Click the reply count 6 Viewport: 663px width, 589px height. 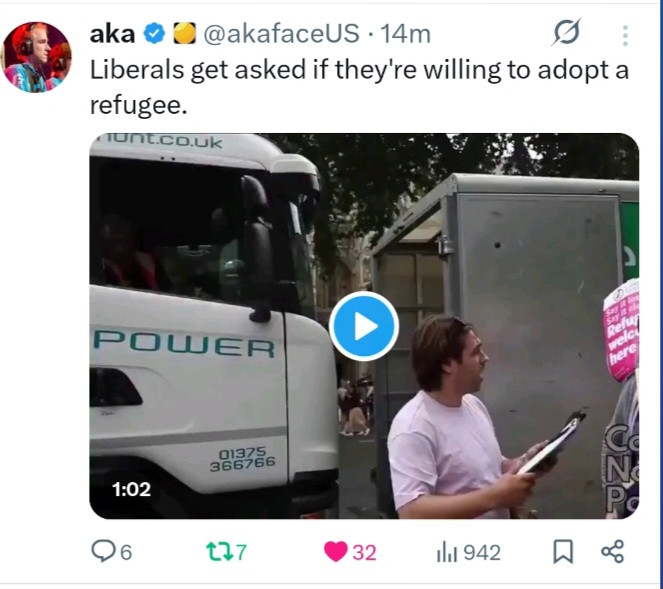(x=126, y=553)
